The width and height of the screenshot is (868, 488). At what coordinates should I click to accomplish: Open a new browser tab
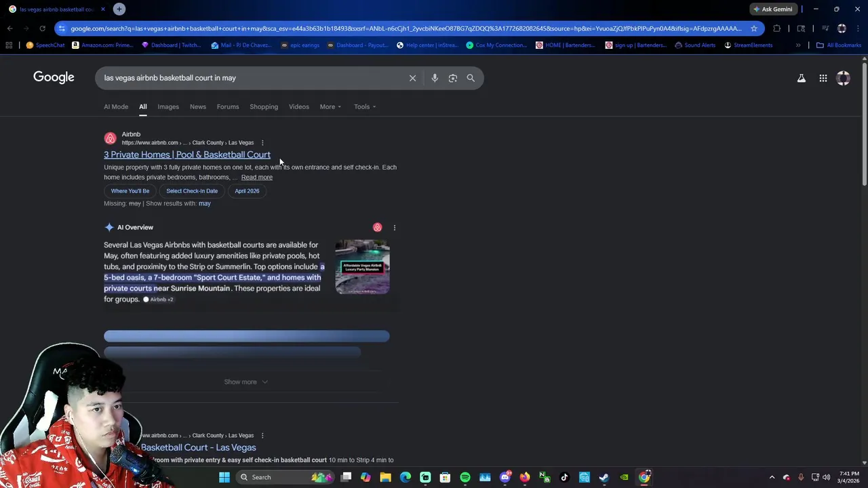[119, 9]
